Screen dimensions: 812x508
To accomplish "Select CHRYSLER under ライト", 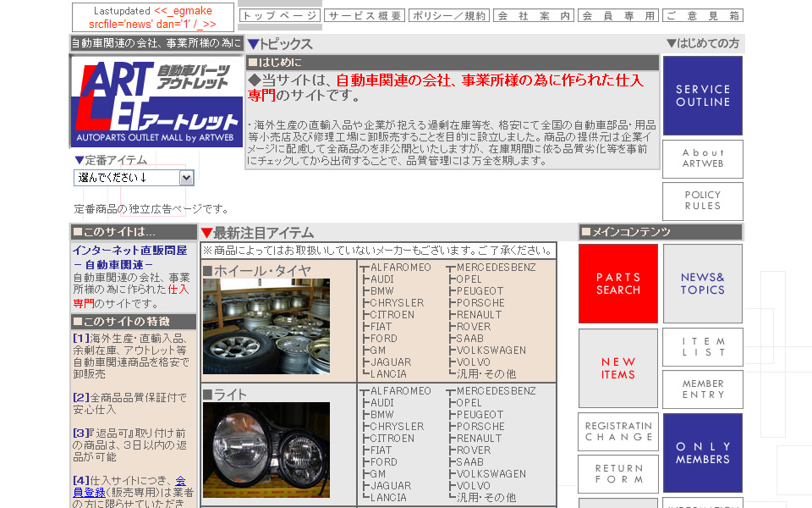I will coord(397,427).
